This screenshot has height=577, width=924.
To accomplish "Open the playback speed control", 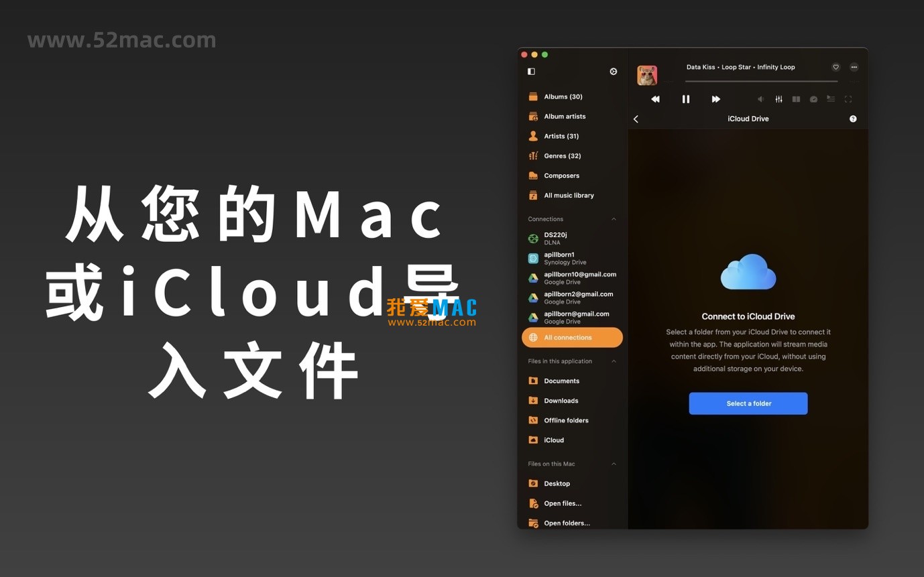I will (813, 99).
